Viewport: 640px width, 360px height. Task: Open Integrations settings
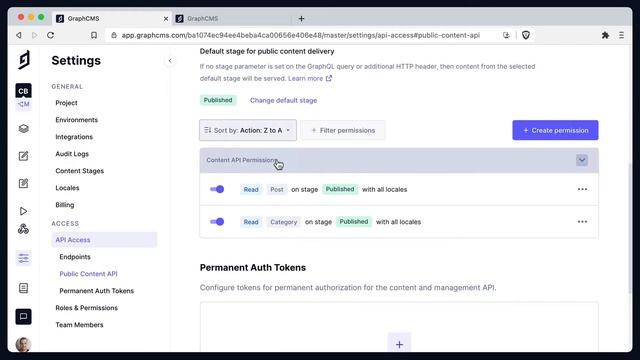74,137
